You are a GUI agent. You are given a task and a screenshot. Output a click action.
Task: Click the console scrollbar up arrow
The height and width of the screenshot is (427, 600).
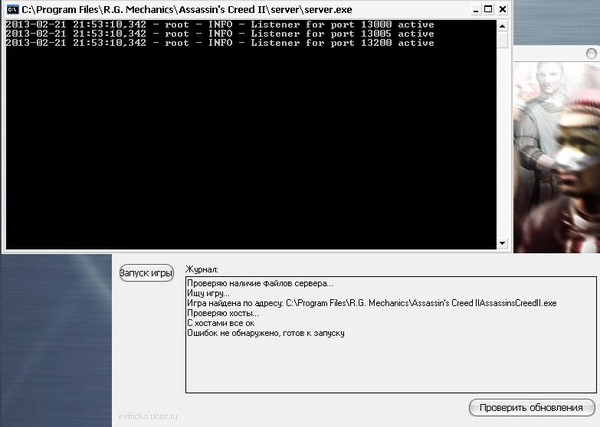tap(504, 25)
